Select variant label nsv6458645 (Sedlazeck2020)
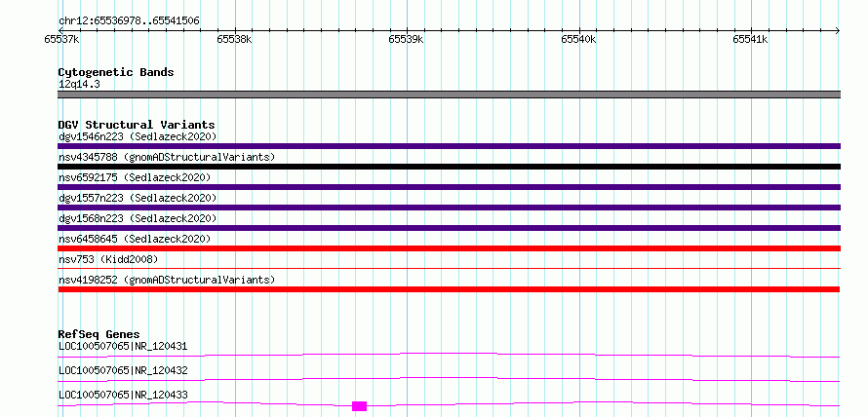 click(x=135, y=239)
